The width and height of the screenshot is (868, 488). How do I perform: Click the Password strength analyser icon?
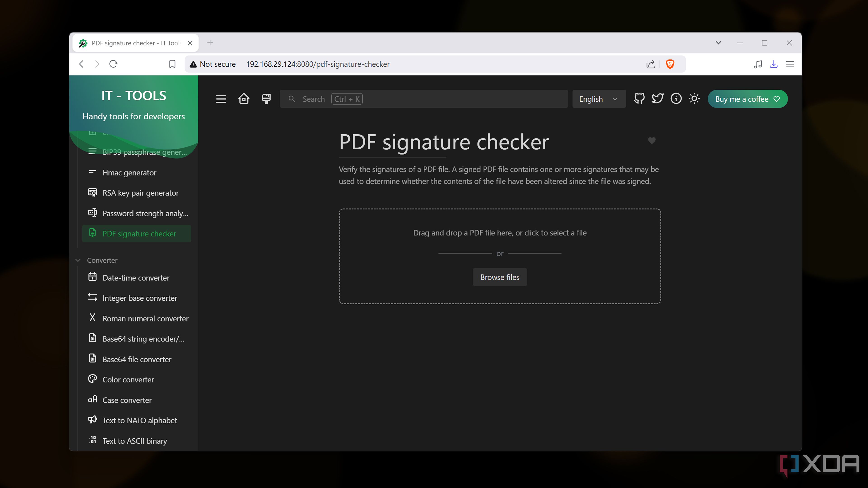(x=92, y=213)
